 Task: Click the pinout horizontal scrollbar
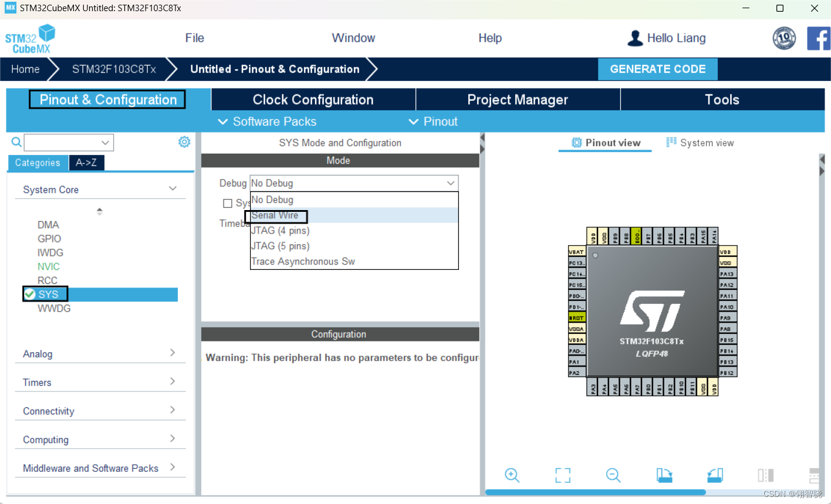[x=595, y=492]
